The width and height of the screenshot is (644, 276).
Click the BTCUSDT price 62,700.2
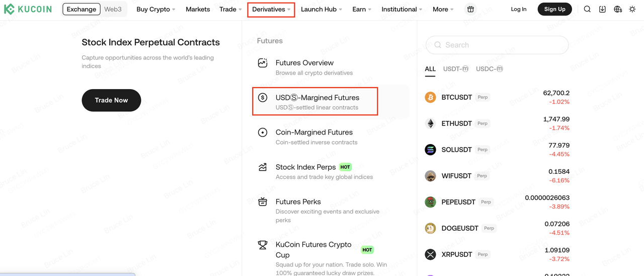(x=556, y=93)
